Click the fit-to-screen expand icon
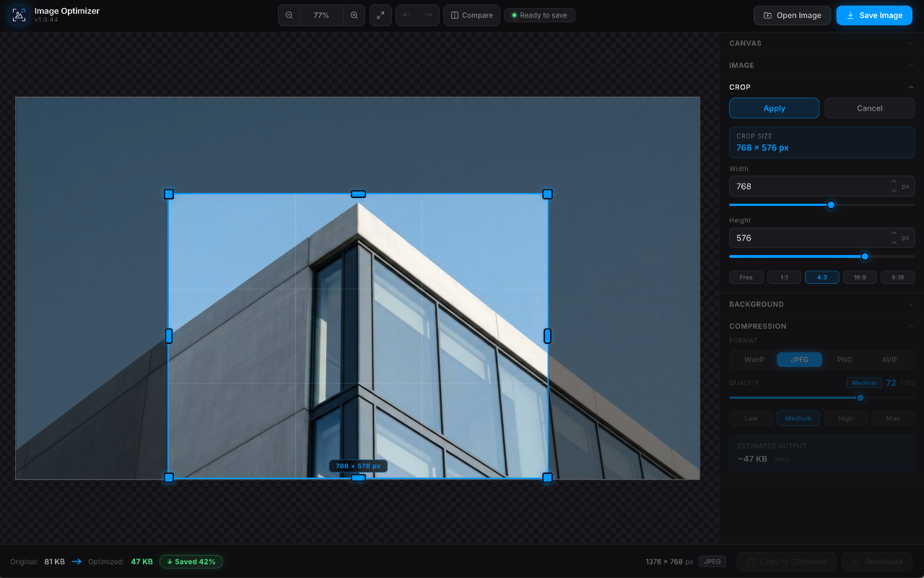The image size is (924, 578). point(380,15)
